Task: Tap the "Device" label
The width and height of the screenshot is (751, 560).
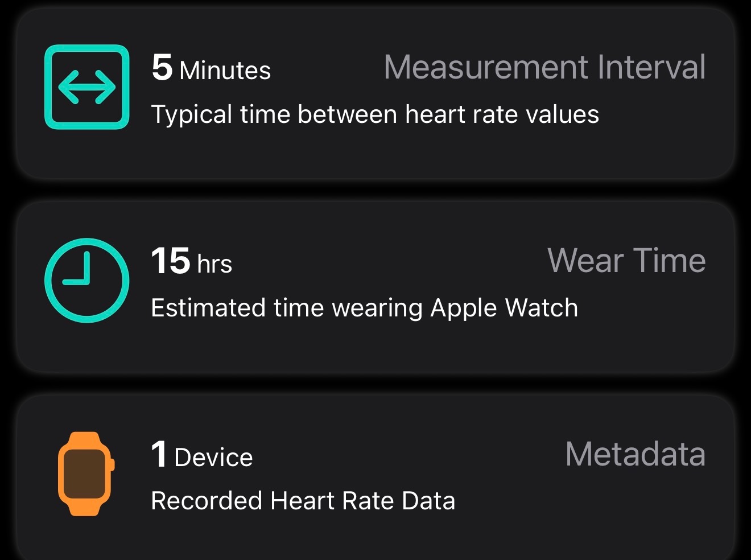Action: [x=213, y=458]
